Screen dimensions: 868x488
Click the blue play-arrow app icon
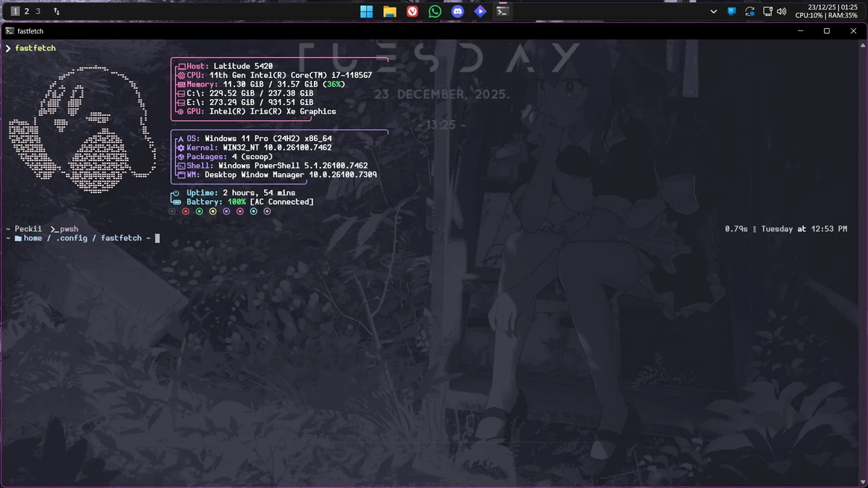tap(480, 12)
